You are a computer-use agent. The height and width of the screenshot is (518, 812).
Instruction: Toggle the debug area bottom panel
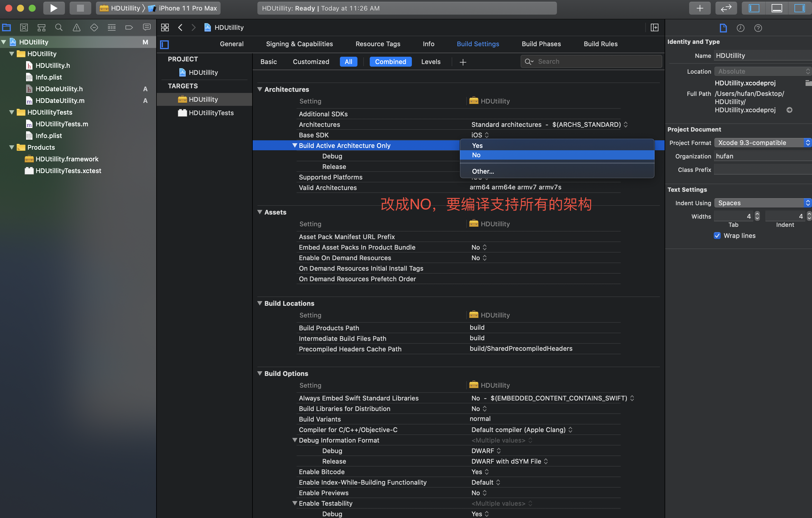(777, 8)
